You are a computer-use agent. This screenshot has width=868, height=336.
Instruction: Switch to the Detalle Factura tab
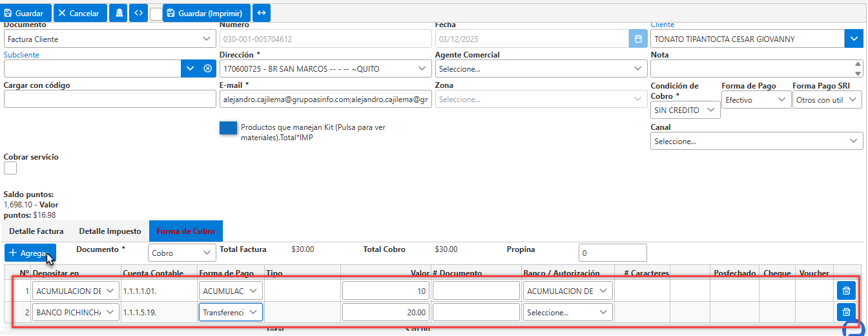click(36, 231)
